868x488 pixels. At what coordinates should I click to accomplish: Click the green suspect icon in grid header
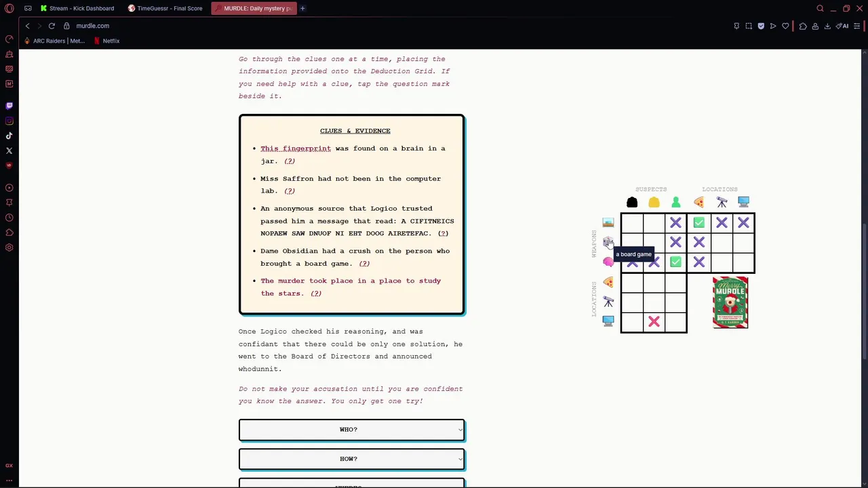click(676, 203)
